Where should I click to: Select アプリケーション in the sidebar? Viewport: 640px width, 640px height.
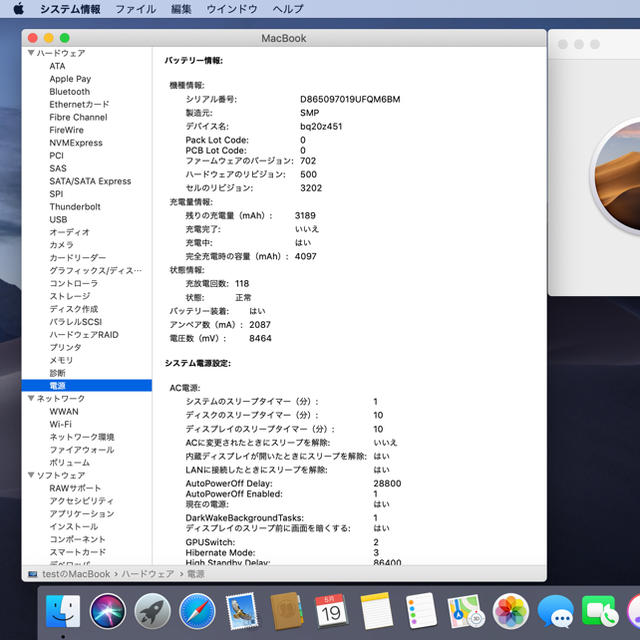pyautogui.click(x=82, y=513)
